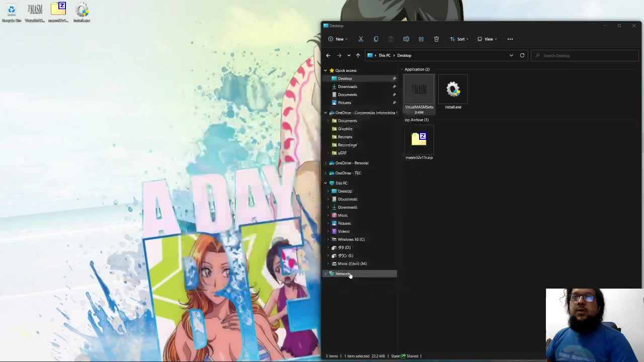Click the install.exe icon on the desktop
The image size is (644, 362).
pos(82,13)
